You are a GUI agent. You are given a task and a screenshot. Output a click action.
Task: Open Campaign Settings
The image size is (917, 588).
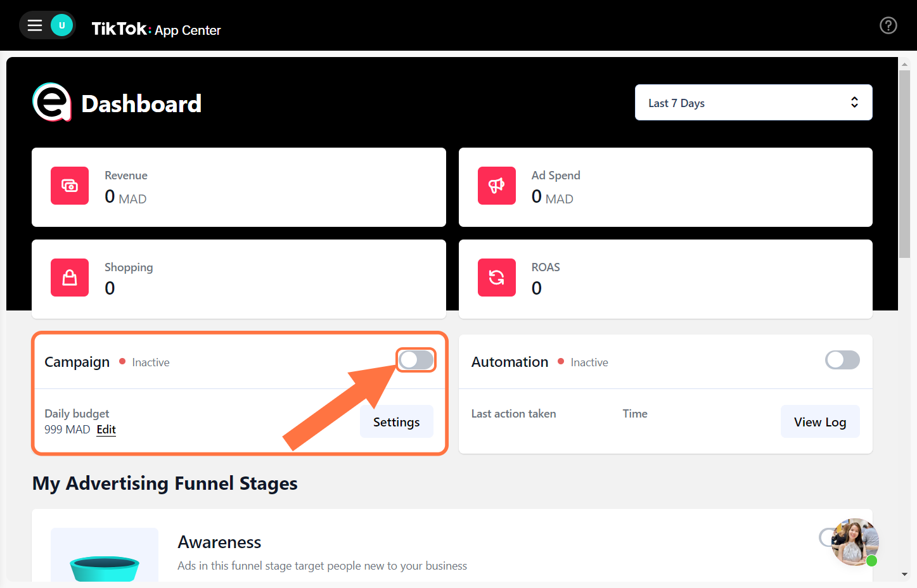click(396, 421)
